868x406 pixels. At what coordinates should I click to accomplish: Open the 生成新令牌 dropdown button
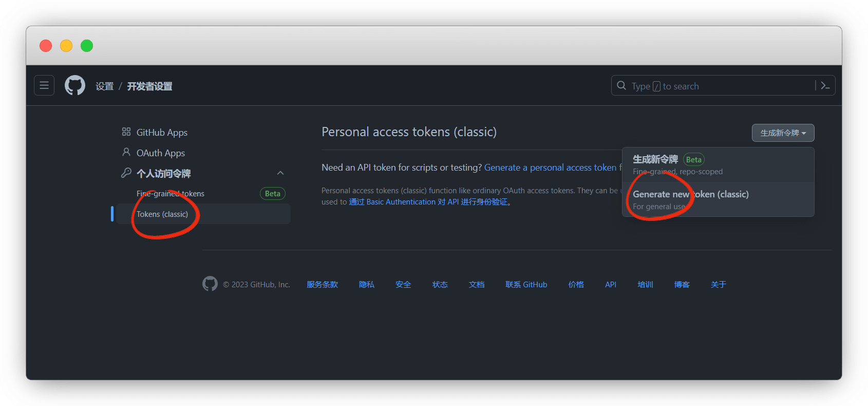[783, 133]
